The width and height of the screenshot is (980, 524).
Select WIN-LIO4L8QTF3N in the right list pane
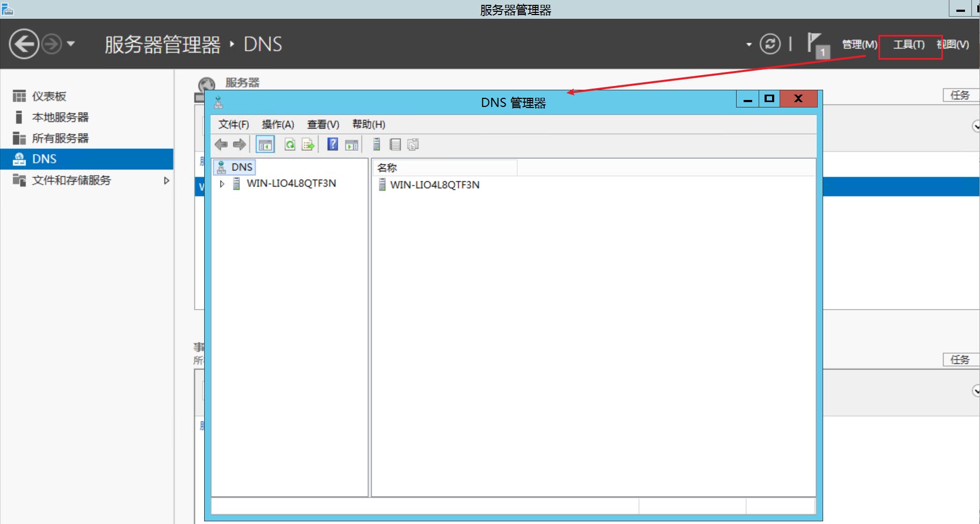point(435,185)
